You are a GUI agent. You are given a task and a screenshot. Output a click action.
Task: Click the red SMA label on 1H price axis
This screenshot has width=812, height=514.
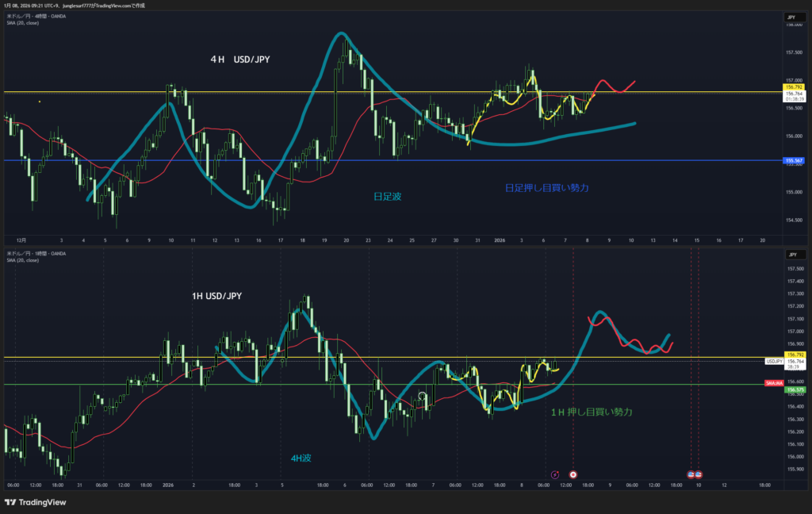(774, 383)
